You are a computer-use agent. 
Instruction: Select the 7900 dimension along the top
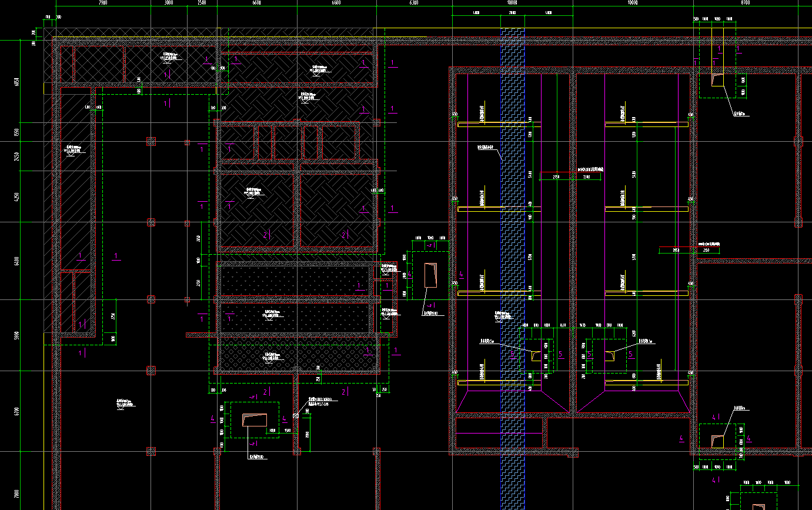[x=103, y=3]
